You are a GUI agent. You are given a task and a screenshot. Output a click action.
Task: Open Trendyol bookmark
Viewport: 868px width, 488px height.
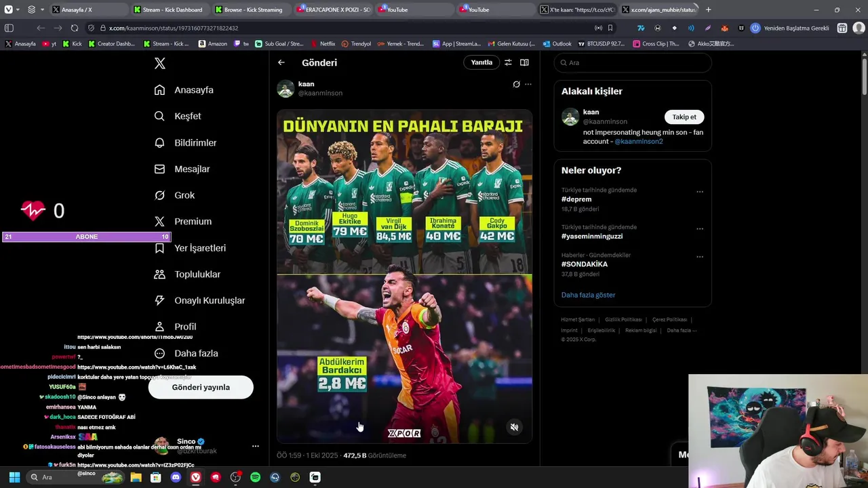click(356, 43)
